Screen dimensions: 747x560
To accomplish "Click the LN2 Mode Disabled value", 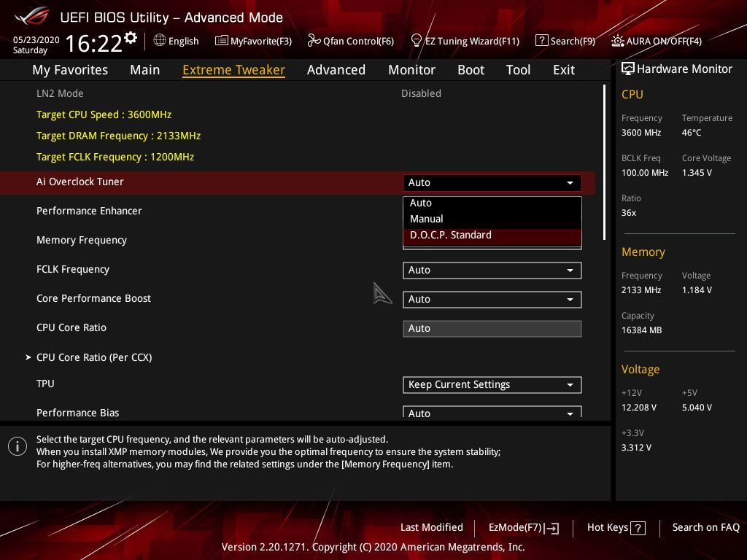I will (421, 93).
